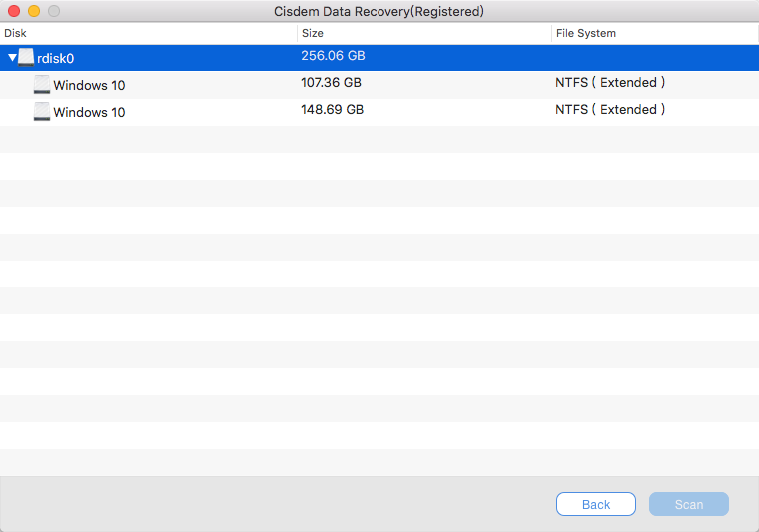Minimize the window with yellow button
759x532 pixels.
click(x=34, y=11)
